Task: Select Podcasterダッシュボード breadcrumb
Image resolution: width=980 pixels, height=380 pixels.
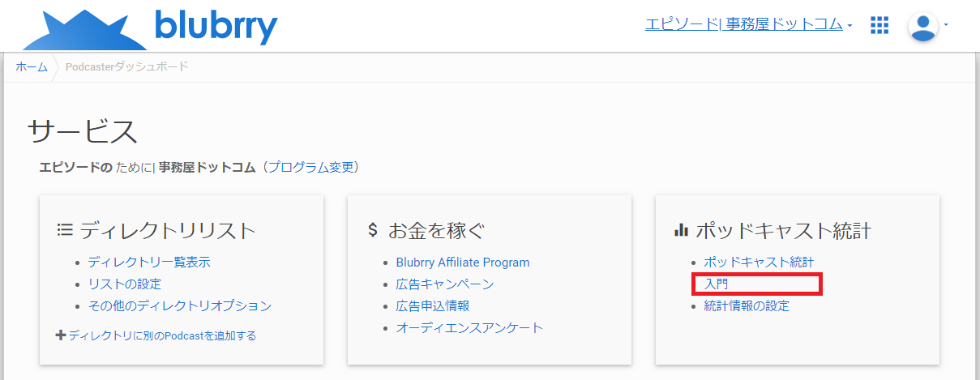Action: point(126,66)
